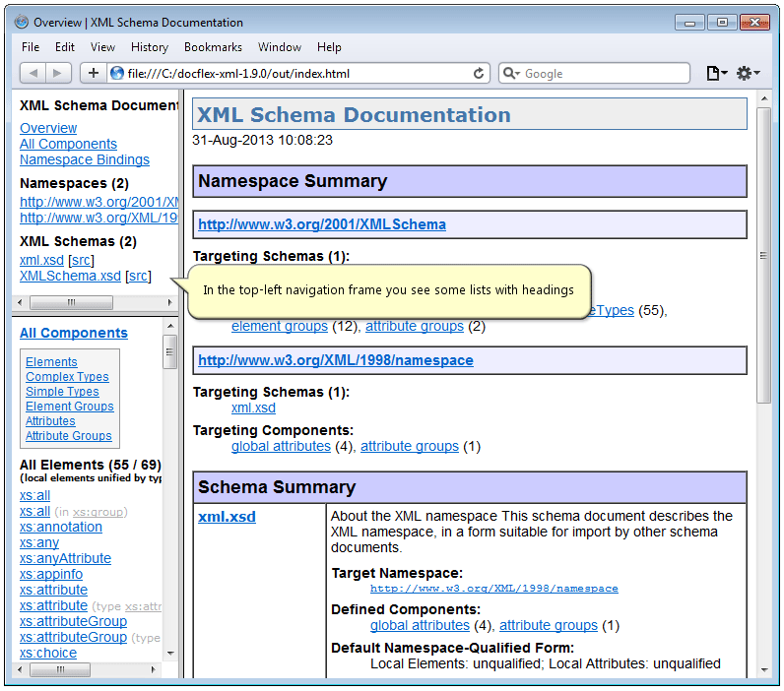784x691 pixels.
Task: Open the XMLSchema namespace heading link
Action: coord(322,224)
